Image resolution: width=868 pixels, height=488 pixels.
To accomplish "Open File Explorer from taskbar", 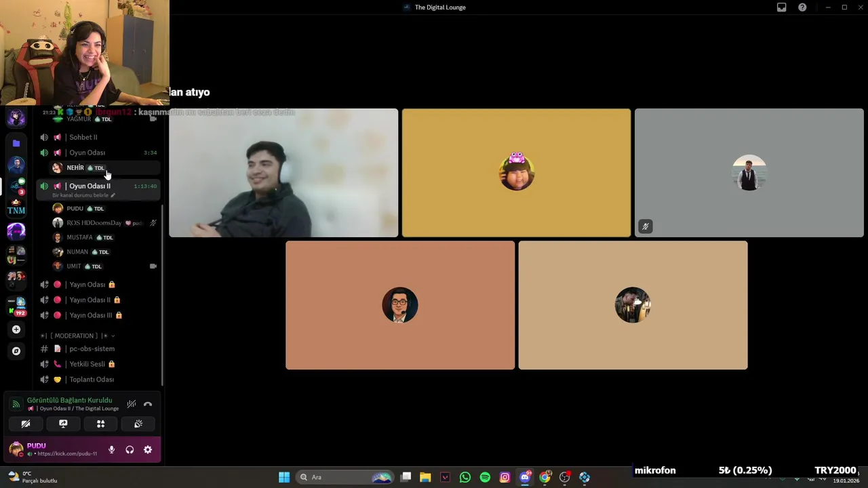I will pyautogui.click(x=425, y=477).
